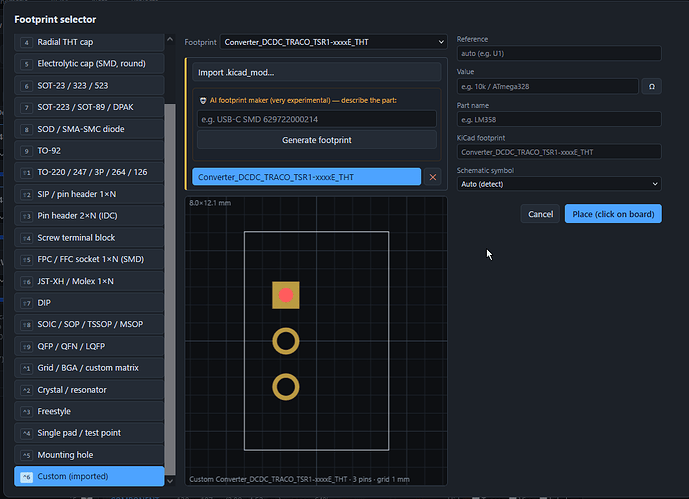Focus the AI footprint description field
The image size is (689, 499).
point(317,119)
